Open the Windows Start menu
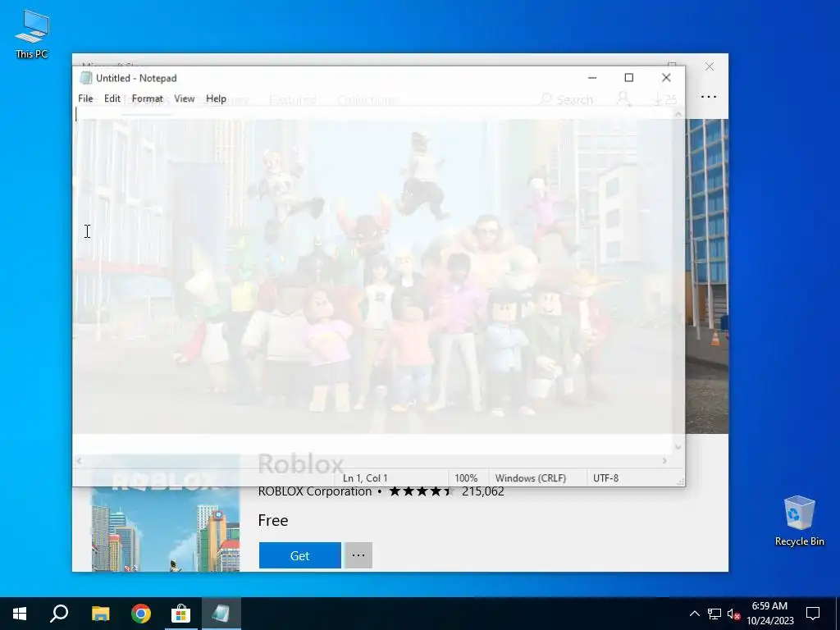This screenshot has height=630, width=840. pyautogui.click(x=20, y=614)
